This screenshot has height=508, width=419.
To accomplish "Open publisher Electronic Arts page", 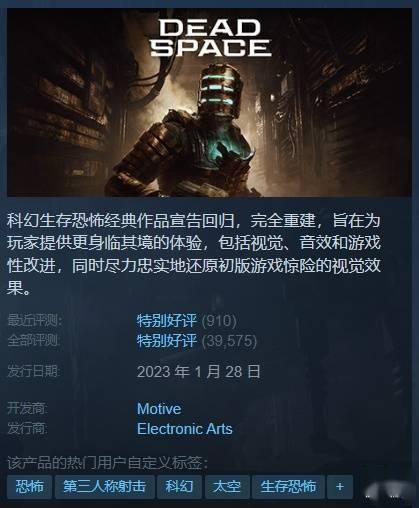I will [x=185, y=429].
